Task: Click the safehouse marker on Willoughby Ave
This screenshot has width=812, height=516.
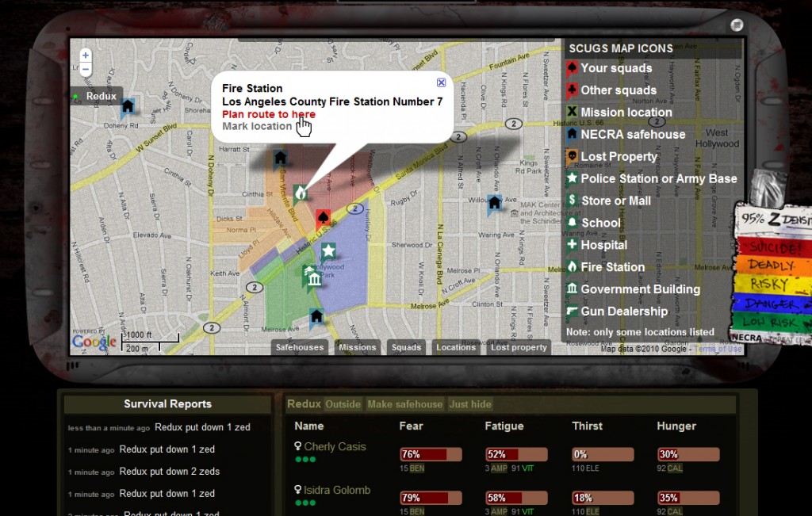Action: 494,203
